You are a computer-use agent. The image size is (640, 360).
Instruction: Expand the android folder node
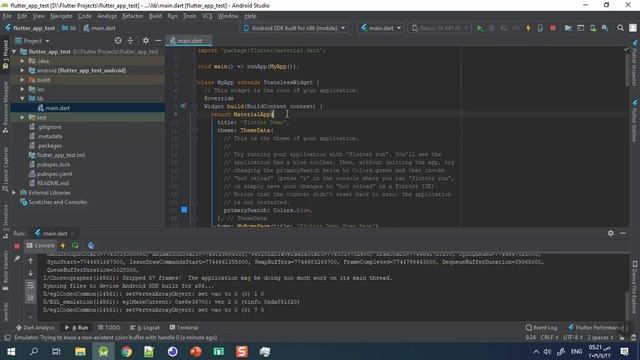[x=22, y=70]
